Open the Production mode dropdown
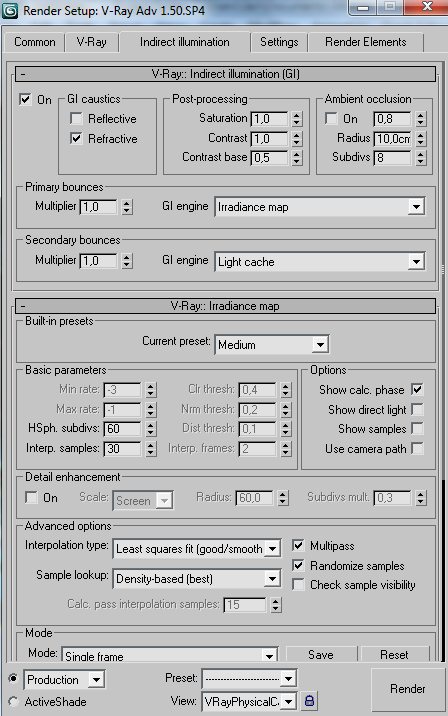This screenshot has height=716, width=448. pyautogui.click(x=64, y=679)
